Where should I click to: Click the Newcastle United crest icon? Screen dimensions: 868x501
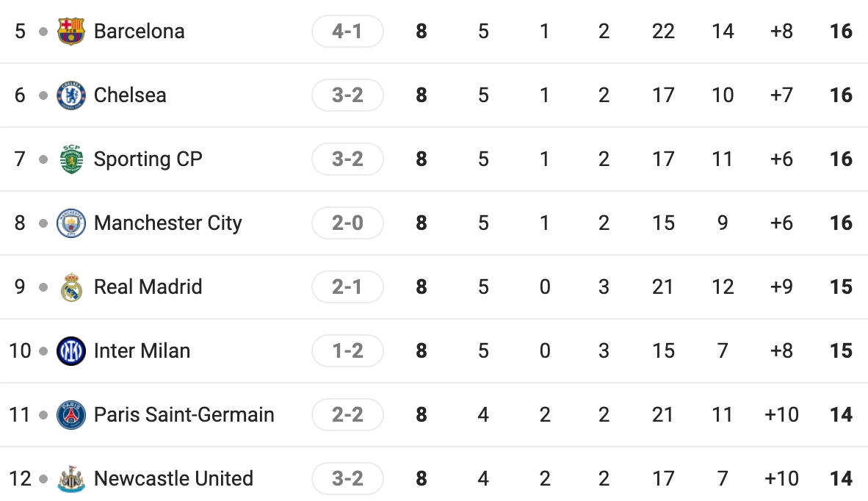71,479
